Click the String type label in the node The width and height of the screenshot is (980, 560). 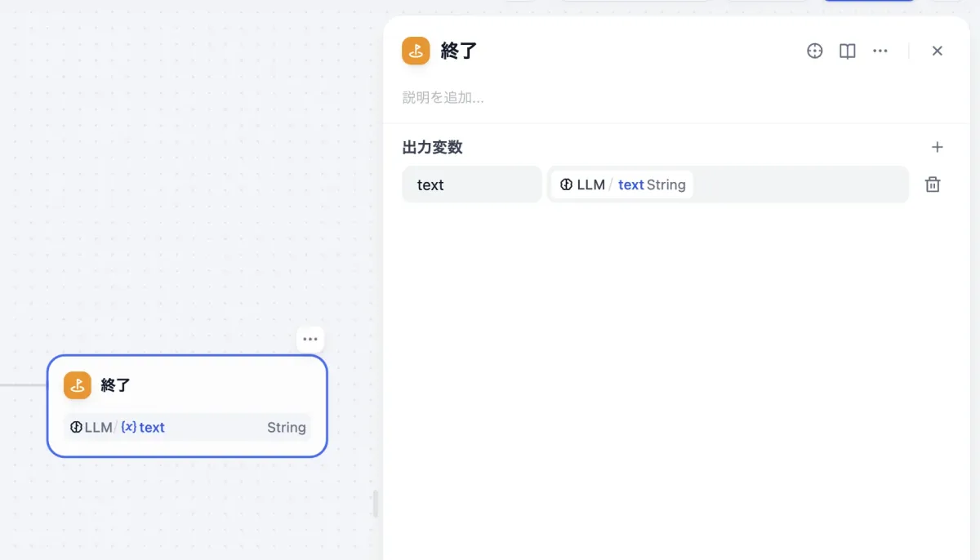(x=286, y=428)
